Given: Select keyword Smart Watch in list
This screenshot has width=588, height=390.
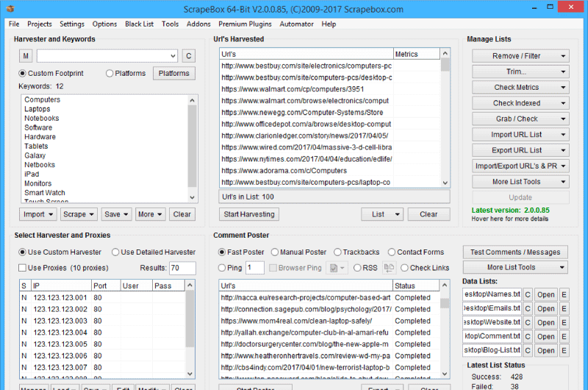Looking at the screenshot, I should pyautogui.click(x=45, y=193).
